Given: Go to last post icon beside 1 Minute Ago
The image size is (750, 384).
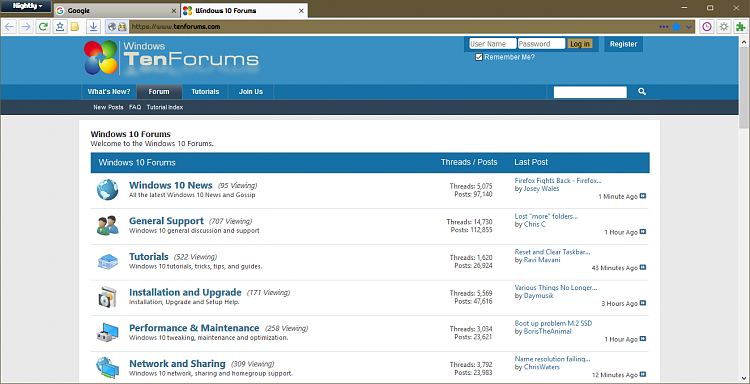Looking at the screenshot, I should click(x=643, y=196).
